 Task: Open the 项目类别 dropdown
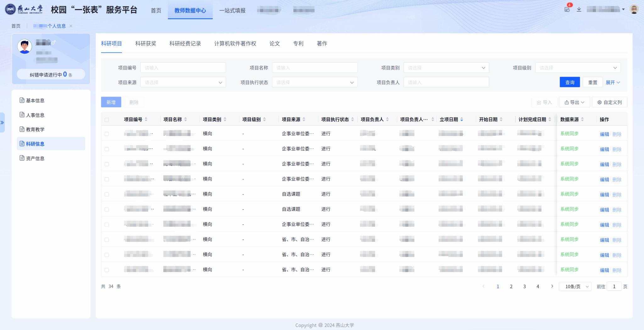(446, 68)
